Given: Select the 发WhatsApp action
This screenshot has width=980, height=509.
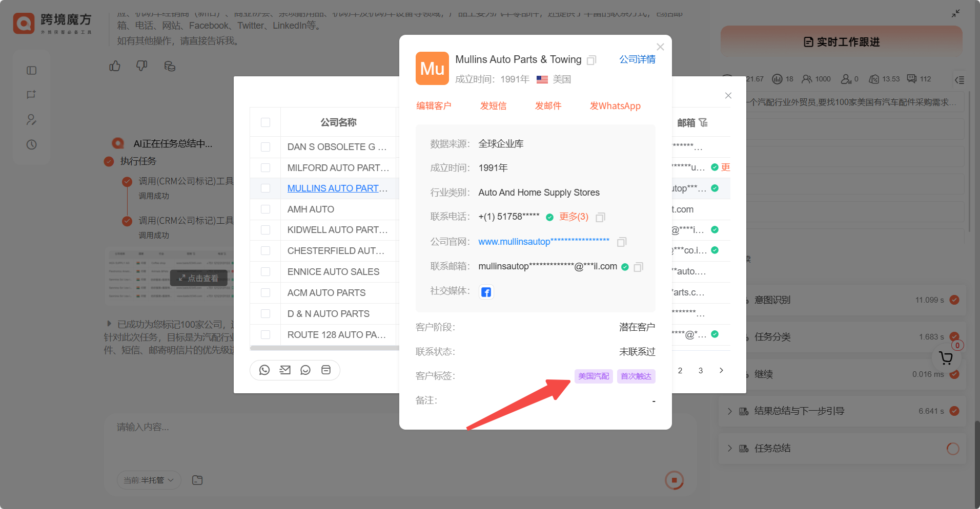Looking at the screenshot, I should pos(615,106).
